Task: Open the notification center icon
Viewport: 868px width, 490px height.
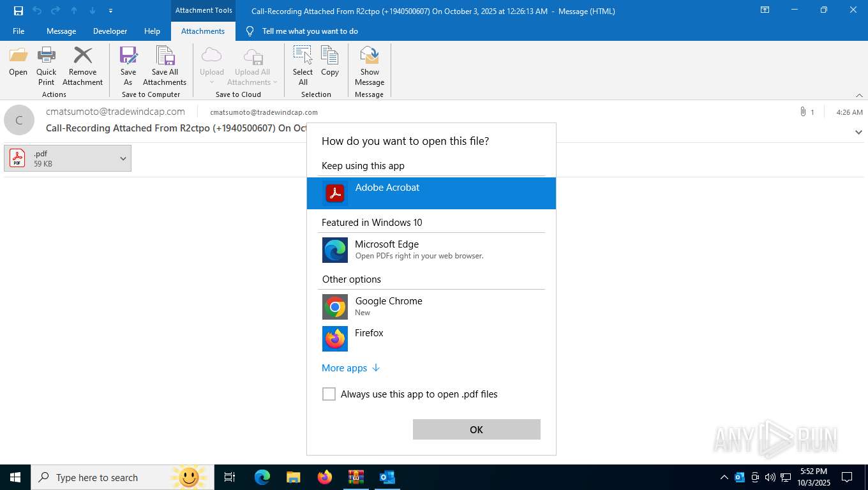Action: 847,477
